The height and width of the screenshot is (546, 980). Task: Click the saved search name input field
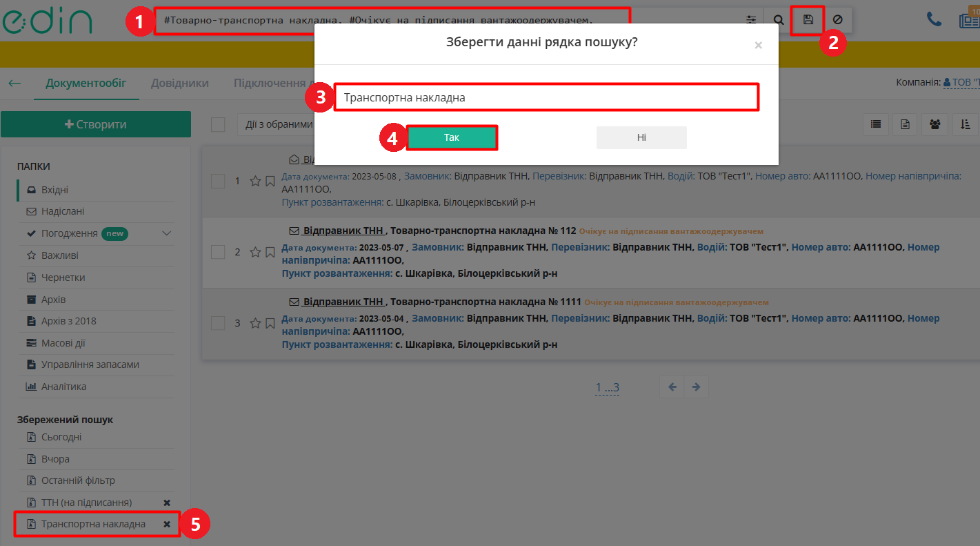pyautogui.click(x=546, y=97)
